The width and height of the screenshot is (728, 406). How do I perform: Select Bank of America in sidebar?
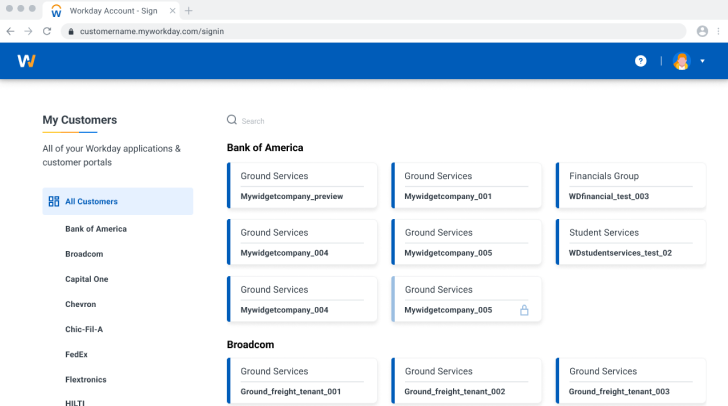click(x=96, y=229)
